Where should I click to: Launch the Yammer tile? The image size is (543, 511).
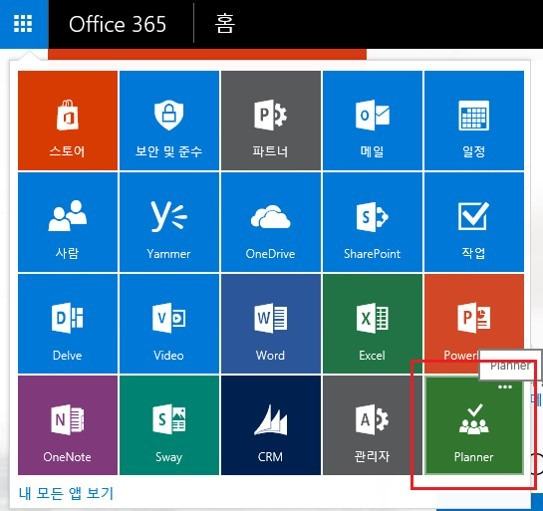coord(169,222)
